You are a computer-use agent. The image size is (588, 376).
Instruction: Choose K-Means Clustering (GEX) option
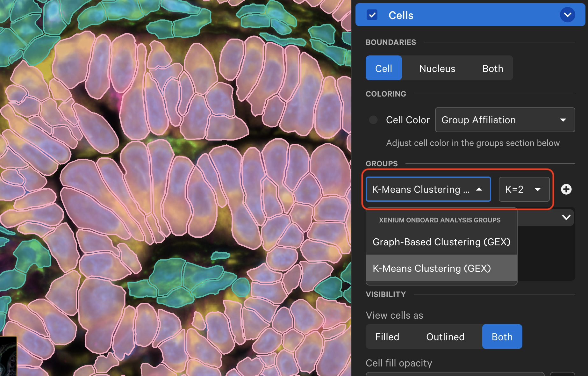coord(441,268)
